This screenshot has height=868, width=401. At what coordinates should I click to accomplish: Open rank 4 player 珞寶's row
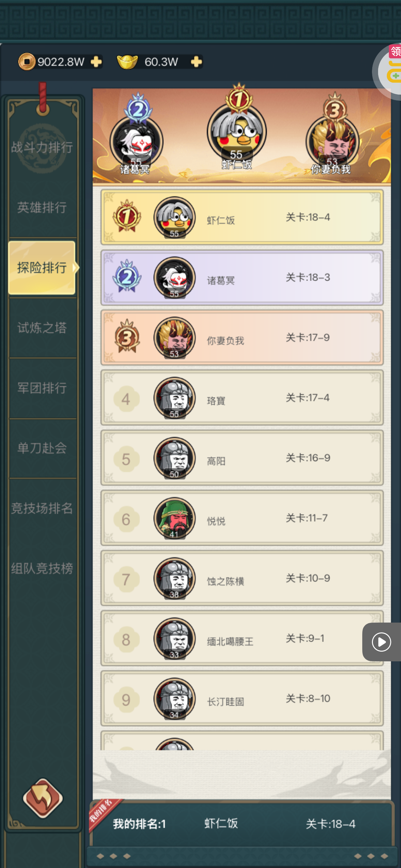point(242,398)
